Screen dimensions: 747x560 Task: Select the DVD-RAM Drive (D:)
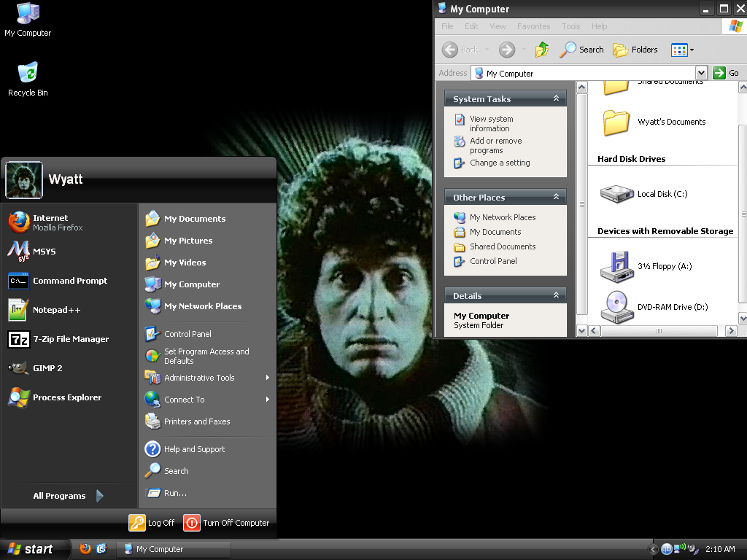(654, 307)
